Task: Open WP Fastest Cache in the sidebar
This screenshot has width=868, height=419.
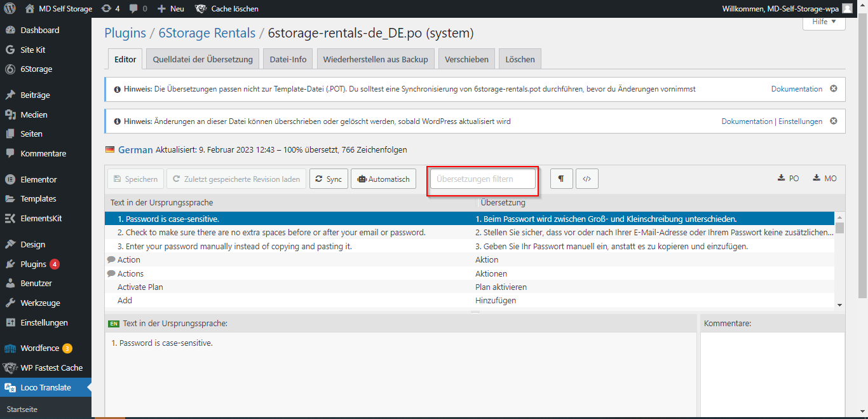Action: coord(46,367)
